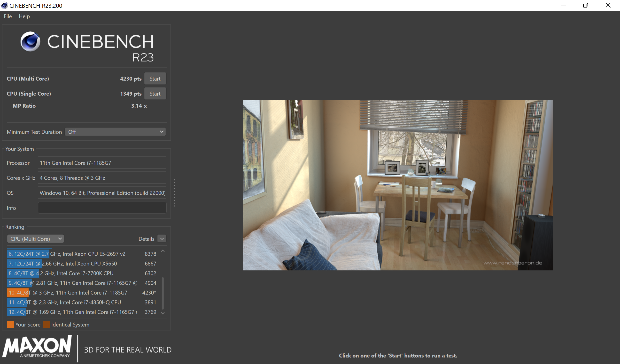Click the empty Info field
Viewport: 620px width, 364px height.
pyautogui.click(x=102, y=208)
